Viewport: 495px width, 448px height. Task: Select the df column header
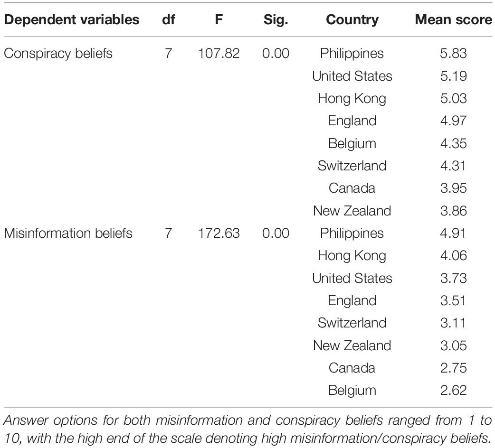pos(169,19)
